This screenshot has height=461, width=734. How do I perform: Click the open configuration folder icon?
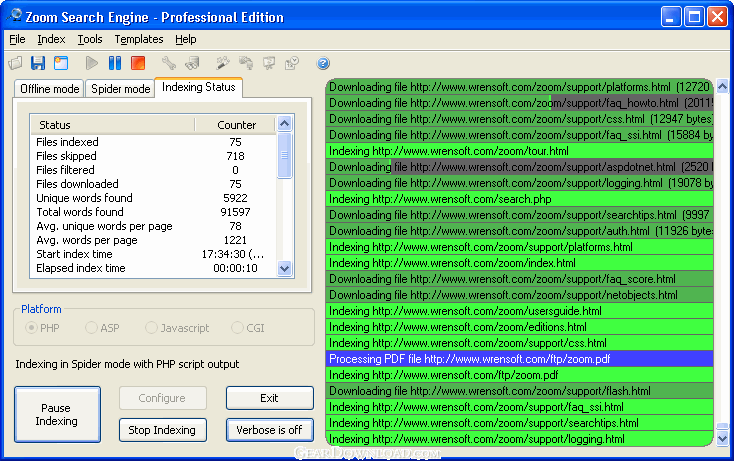15,63
